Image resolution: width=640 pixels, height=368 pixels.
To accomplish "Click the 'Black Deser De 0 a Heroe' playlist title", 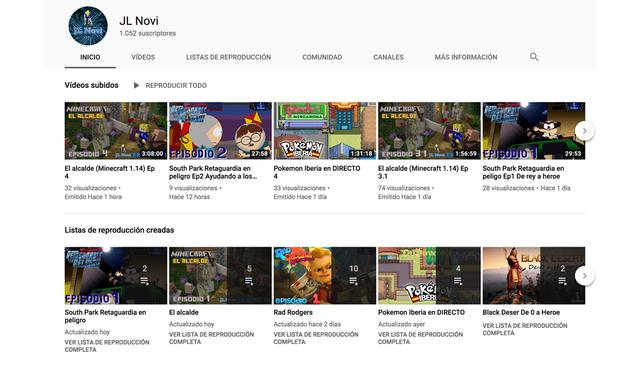I will 521,312.
